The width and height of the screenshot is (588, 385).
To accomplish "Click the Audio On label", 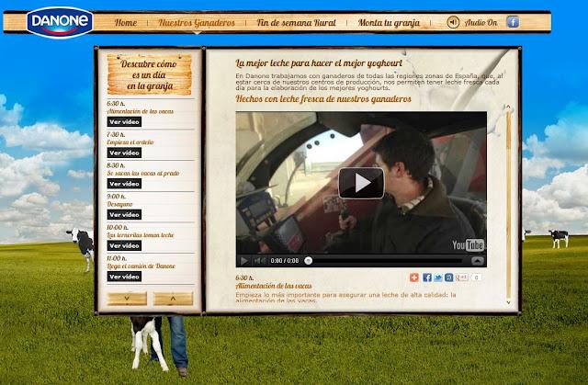I will pyautogui.click(x=481, y=23).
